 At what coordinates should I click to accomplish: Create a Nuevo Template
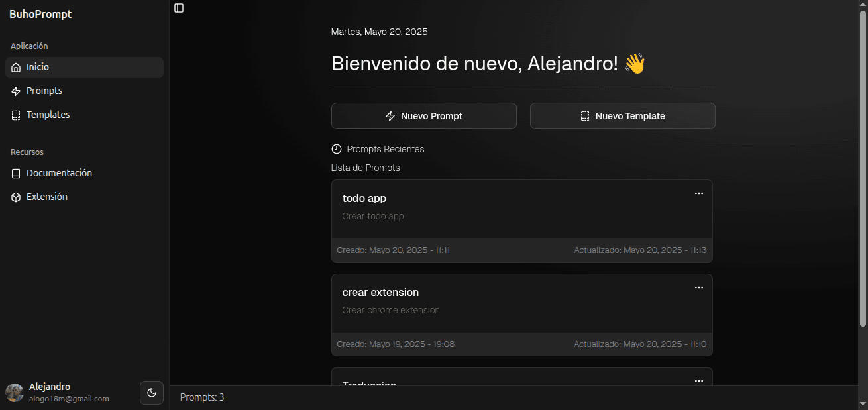click(x=623, y=116)
